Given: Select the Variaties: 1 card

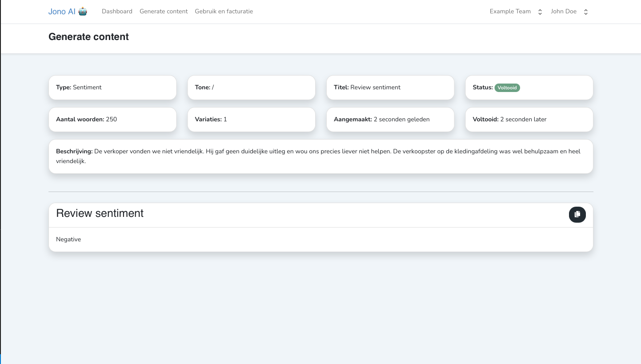Looking at the screenshot, I should click(x=251, y=120).
